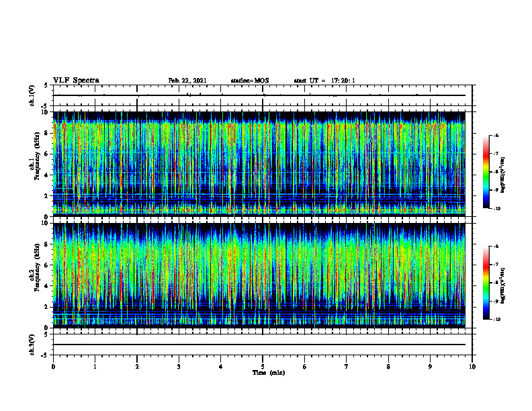Click the -5 tick on ch.1(V) axis
532x411 pixels.
pyautogui.click(x=45, y=106)
